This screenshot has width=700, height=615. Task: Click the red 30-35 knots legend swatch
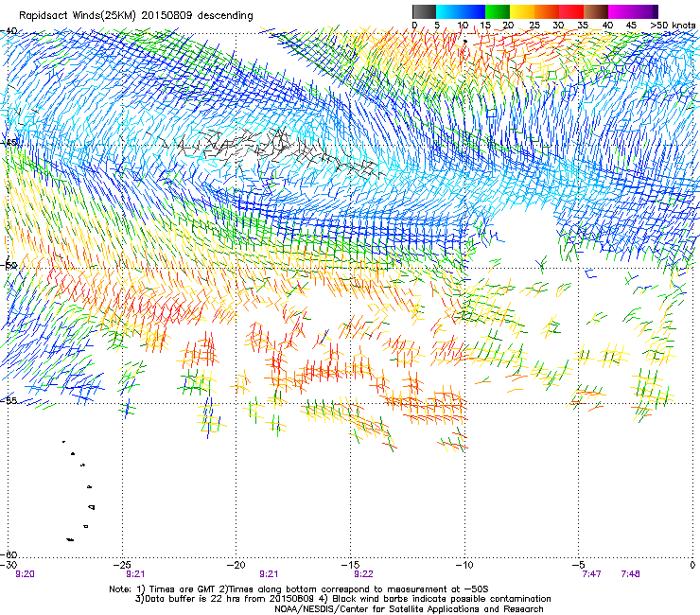pos(571,11)
